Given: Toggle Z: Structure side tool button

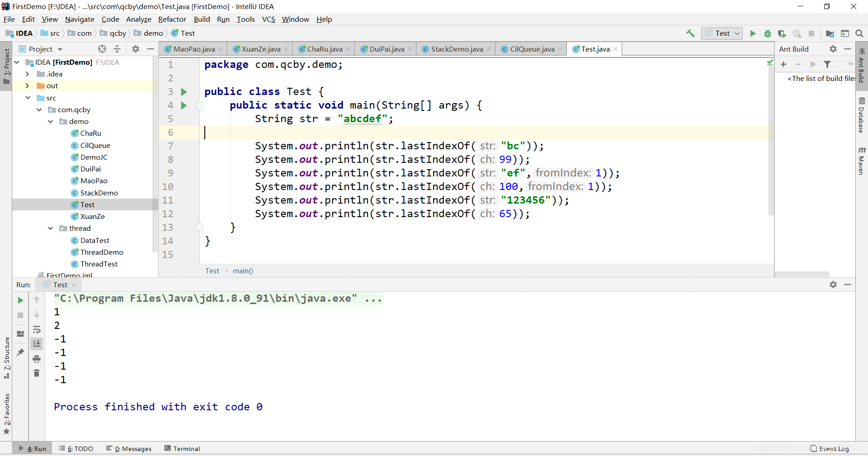Looking at the screenshot, I should click(6, 358).
